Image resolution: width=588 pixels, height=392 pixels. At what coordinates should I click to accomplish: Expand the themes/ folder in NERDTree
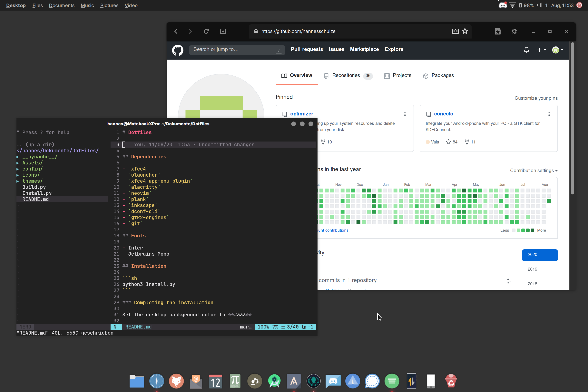[33, 181]
